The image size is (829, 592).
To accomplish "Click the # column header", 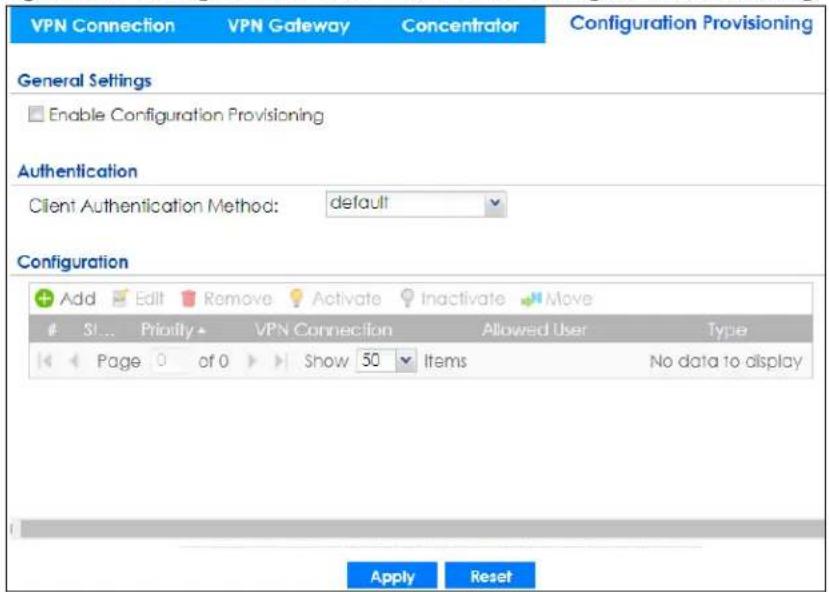I will pos(52,330).
